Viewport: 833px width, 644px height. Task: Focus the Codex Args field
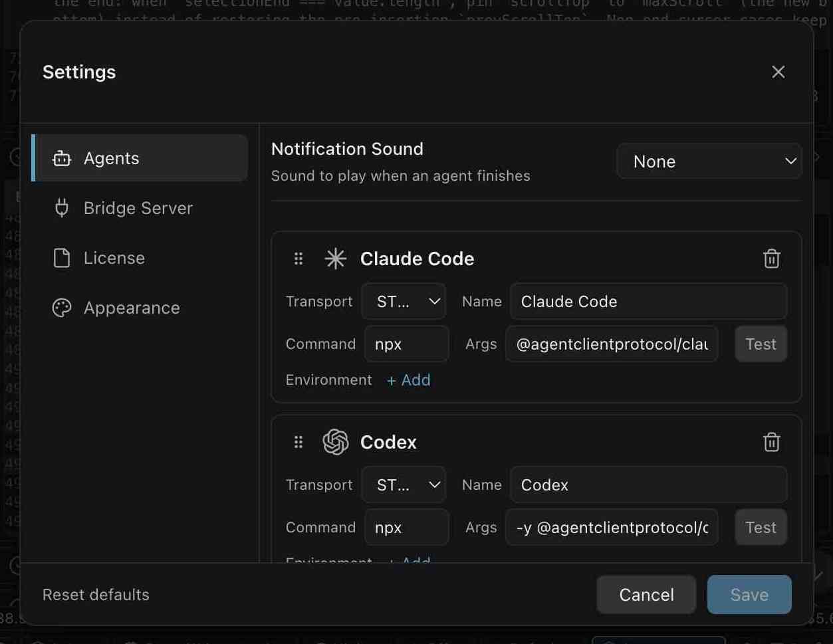coord(612,527)
